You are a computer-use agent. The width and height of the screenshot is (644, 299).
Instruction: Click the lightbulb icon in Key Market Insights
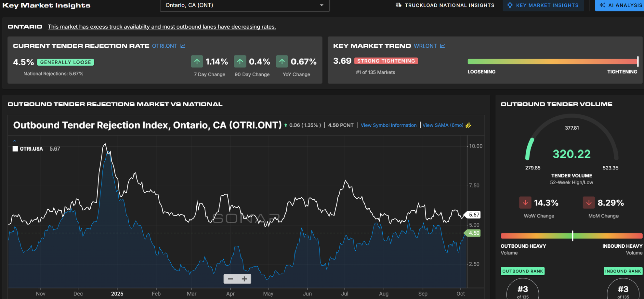pos(510,5)
